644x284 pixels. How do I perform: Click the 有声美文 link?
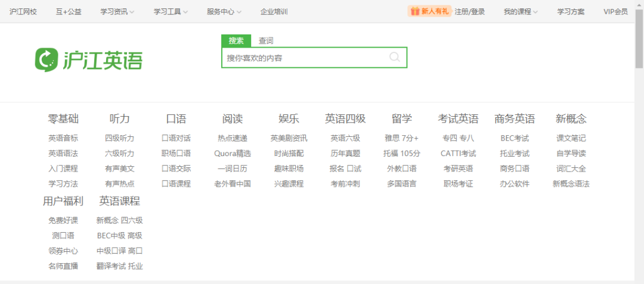pos(119,168)
